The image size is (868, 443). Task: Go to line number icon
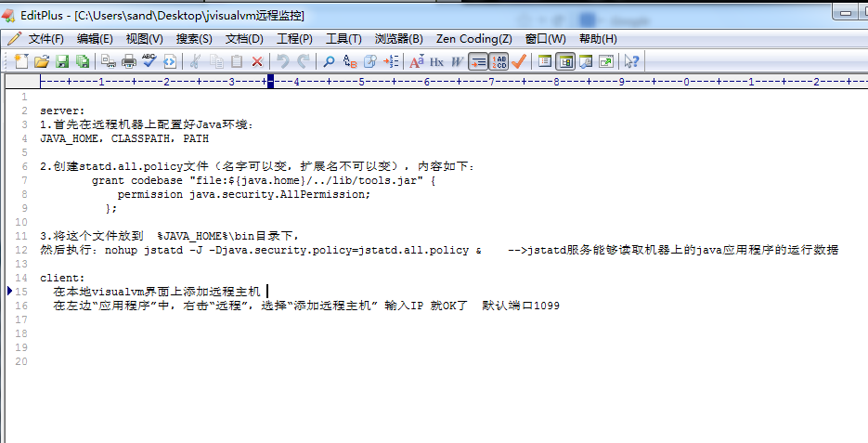click(391, 61)
